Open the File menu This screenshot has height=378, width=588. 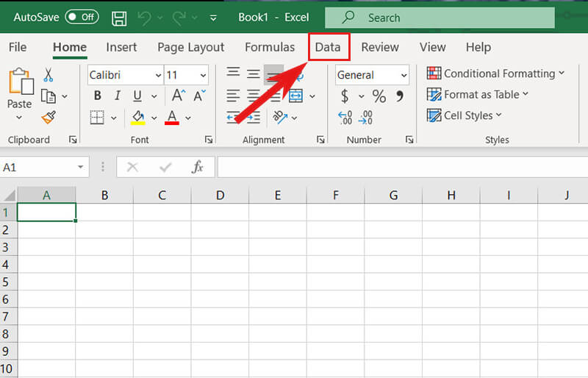coord(18,47)
